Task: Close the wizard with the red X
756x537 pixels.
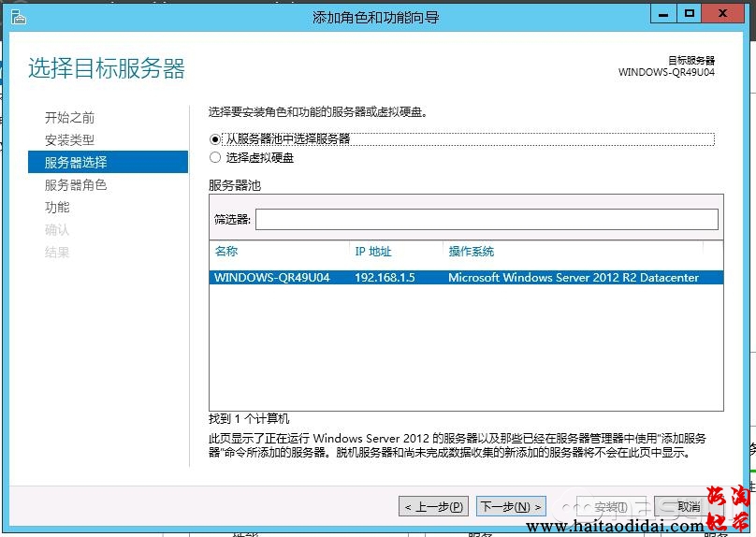Action: [723, 14]
